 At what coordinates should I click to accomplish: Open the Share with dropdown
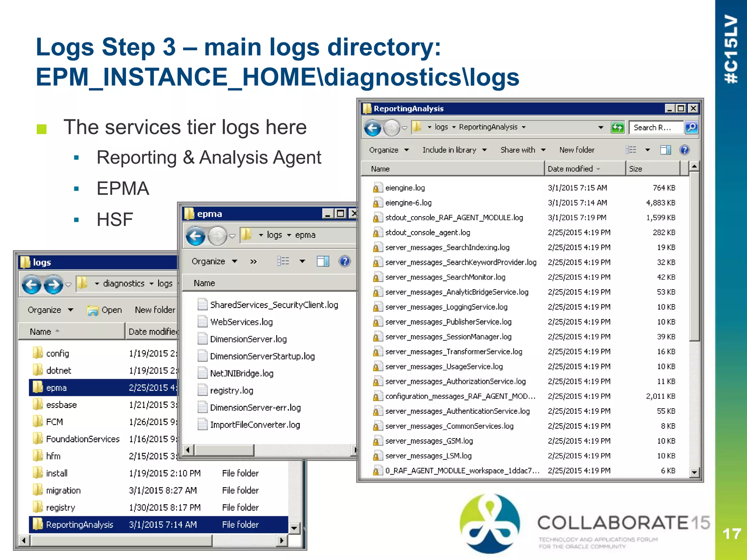(x=523, y=150)
